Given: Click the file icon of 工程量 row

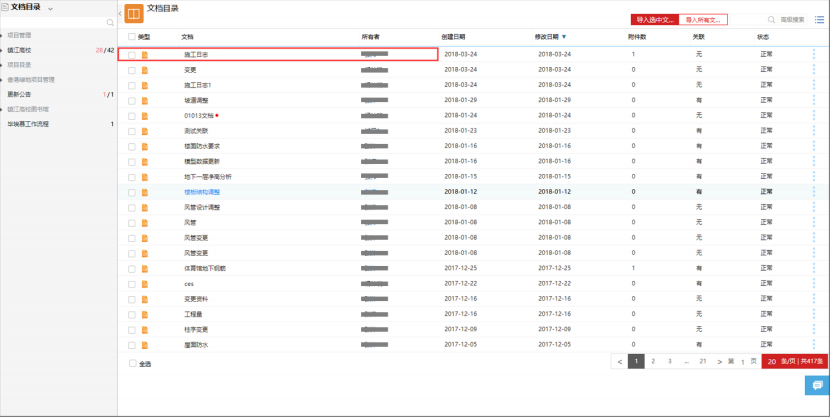Looking at the screenshot, I should (x=145, y=315).
